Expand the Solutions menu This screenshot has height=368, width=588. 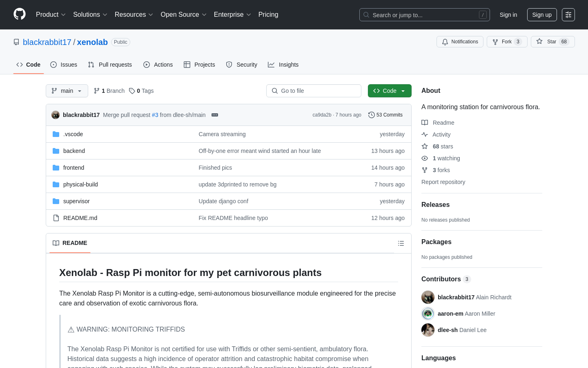pyautogui.click(x=90, y=14)
